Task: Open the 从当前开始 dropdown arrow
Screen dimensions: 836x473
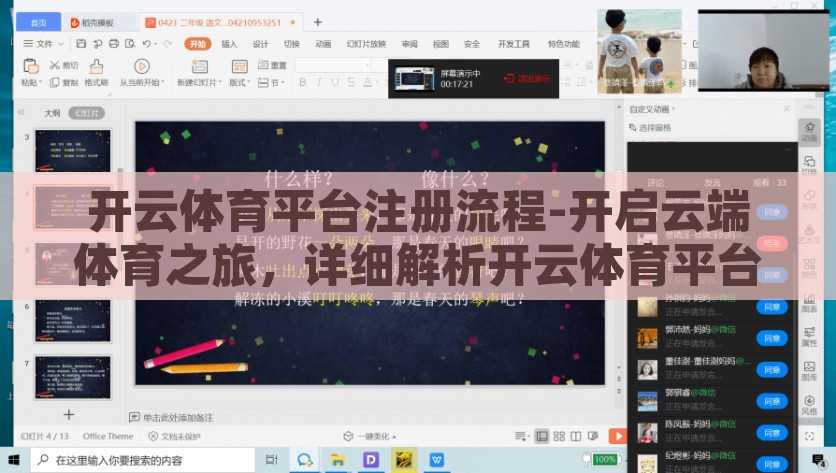Action: (162, 83)
